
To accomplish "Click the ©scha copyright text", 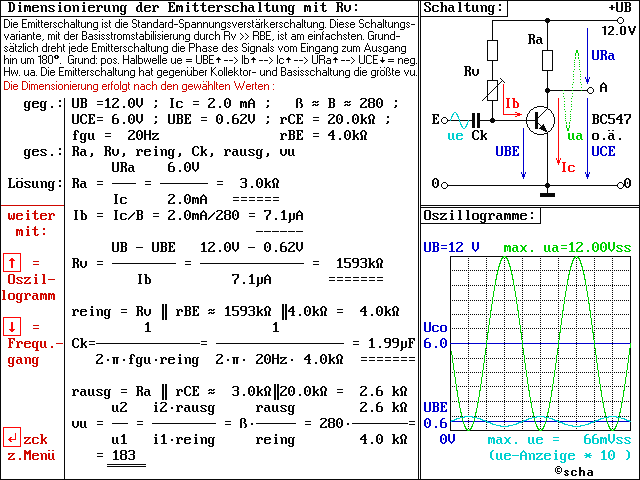I will click(575, 471).
